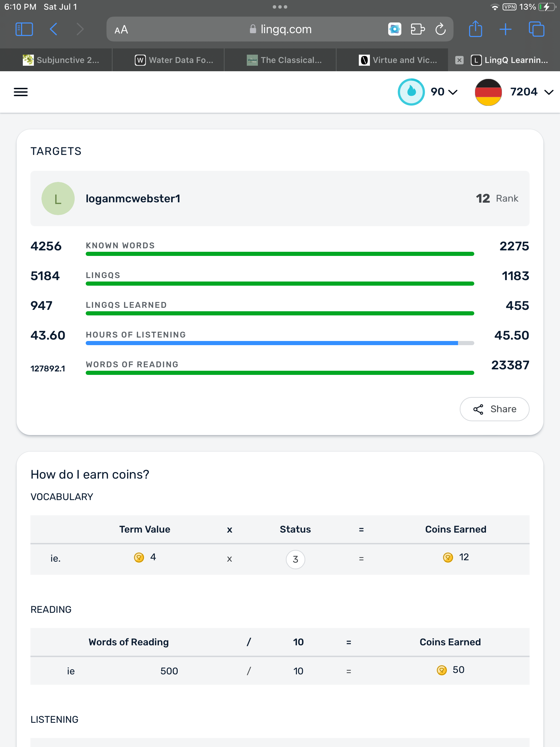This screenshot has height=747, width=560.
Task: Tap the lingq.com address field
Action: tap(280, 29)
